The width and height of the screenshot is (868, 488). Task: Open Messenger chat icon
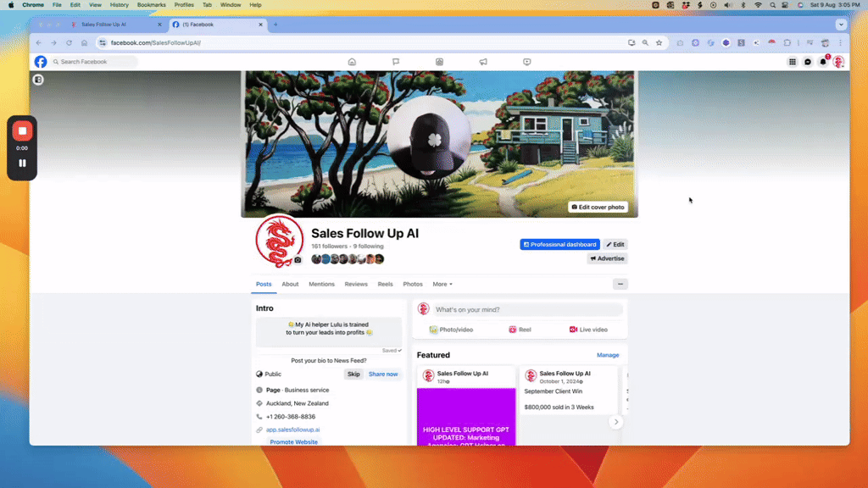808,62
